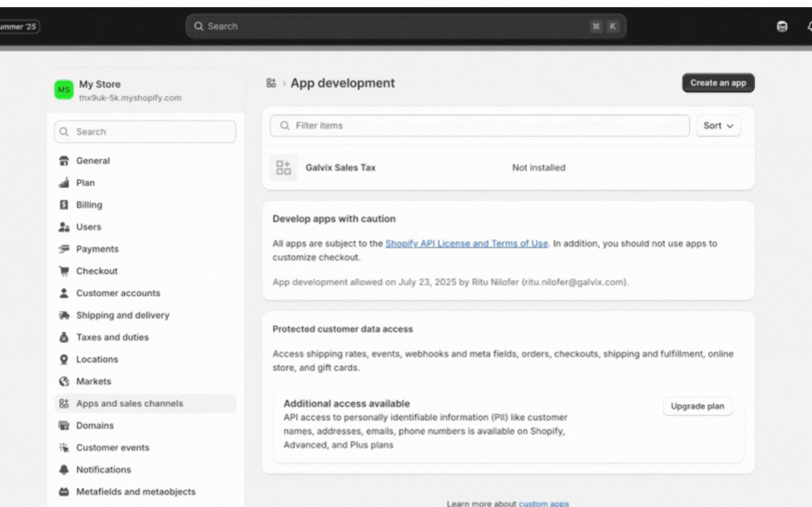Image resolution: width=812 pixels, height=507 pixels.
Task: Open Users settings
Action: pyautogui.click(x=145, y=227)
